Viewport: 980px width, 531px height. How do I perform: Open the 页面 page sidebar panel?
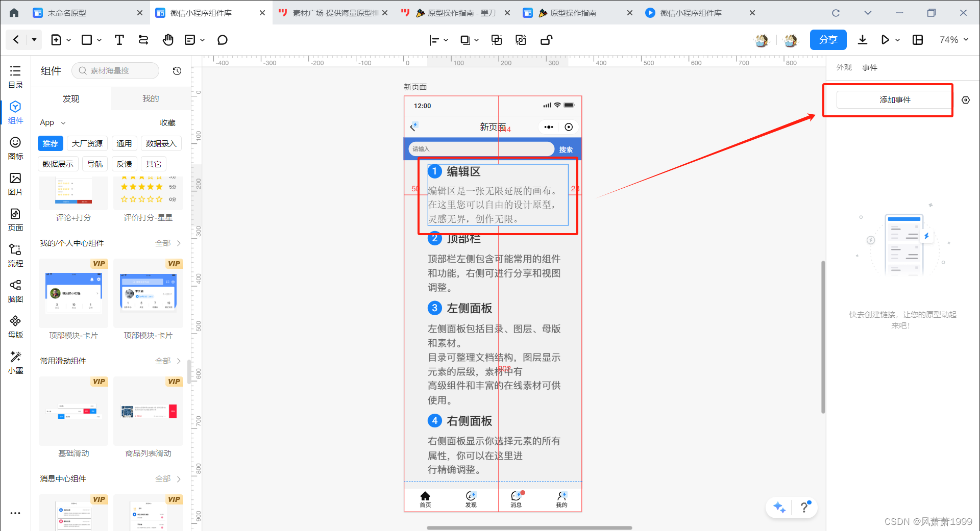(x=15, y=220)
